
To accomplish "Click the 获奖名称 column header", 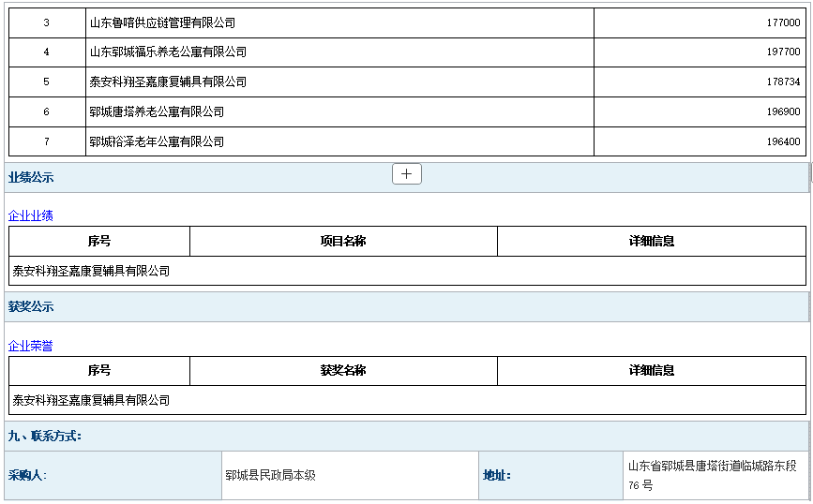I will [x=343, y=370].
